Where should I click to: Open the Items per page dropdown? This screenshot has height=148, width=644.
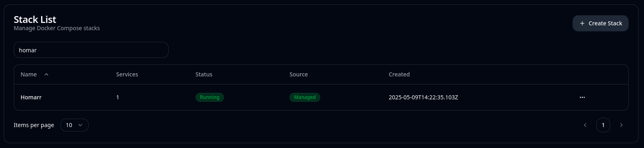(x=75, y=125)
